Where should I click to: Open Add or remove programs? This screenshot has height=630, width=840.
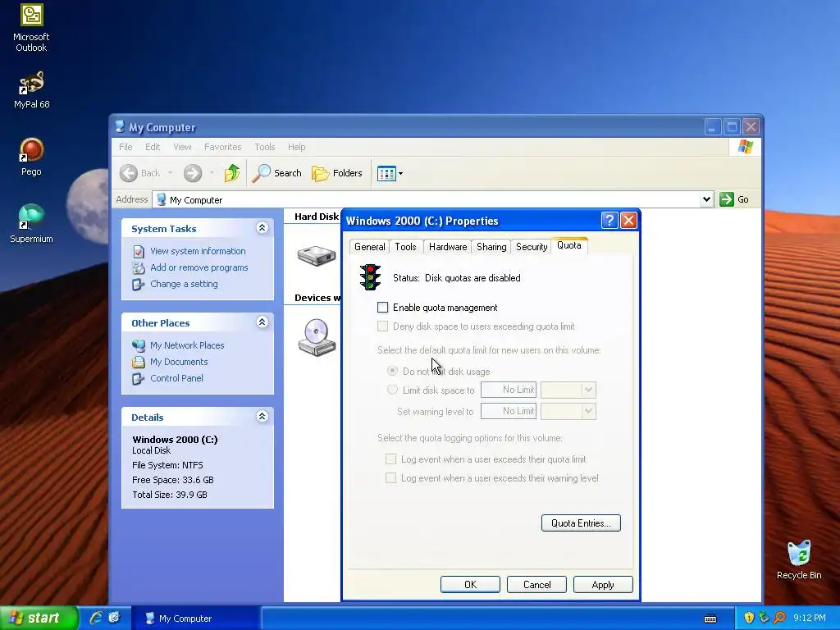coord(199,267)
